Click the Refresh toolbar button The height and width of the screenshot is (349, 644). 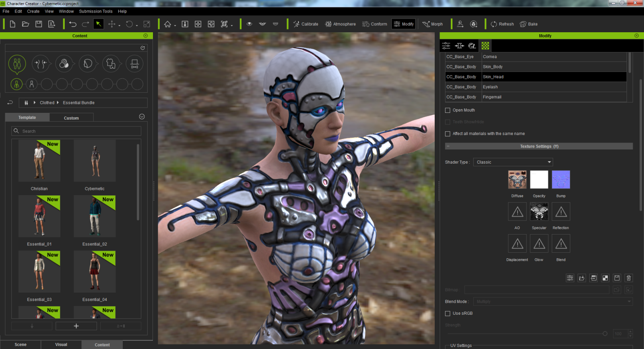coord(502,24)
